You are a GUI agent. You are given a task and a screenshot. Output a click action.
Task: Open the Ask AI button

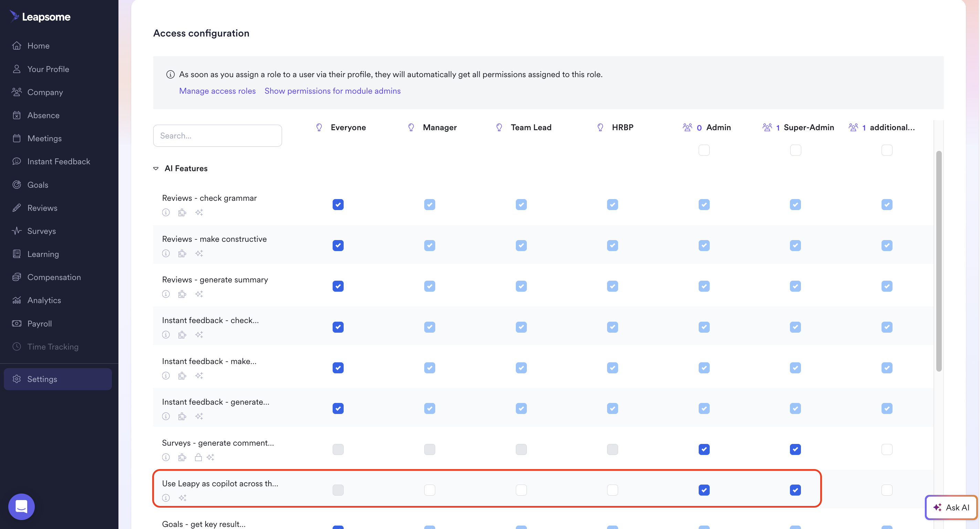tap(951, 507)
